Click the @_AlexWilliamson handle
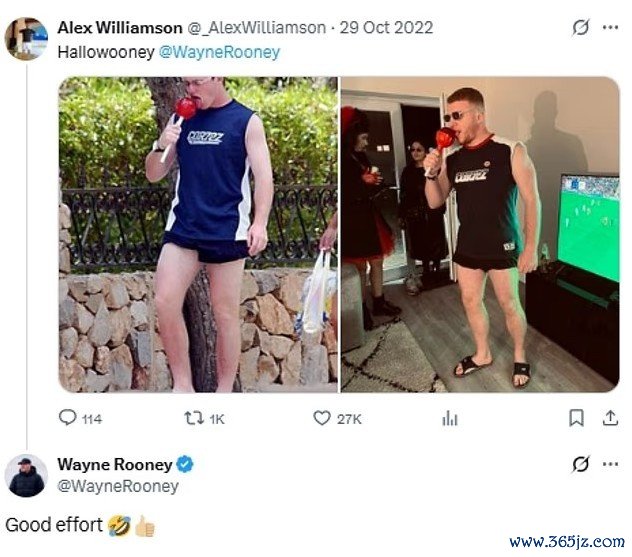The width and height of the screenshot is (632, 557). coord(257,28)
